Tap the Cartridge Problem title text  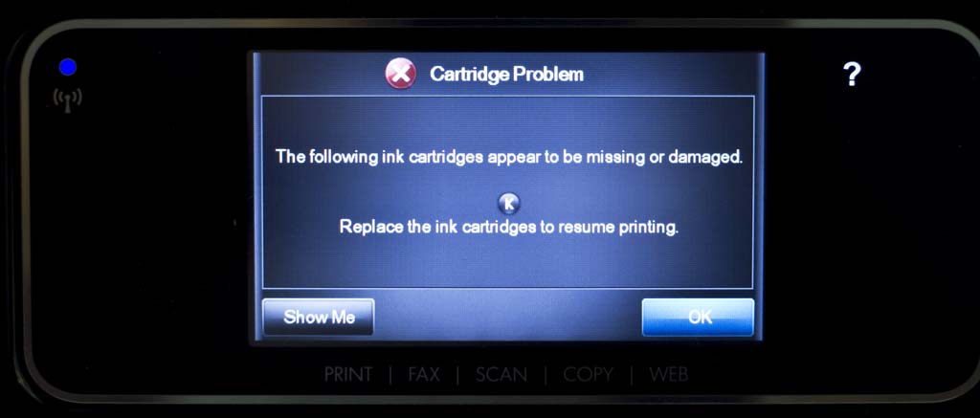(x=506, y=75)
